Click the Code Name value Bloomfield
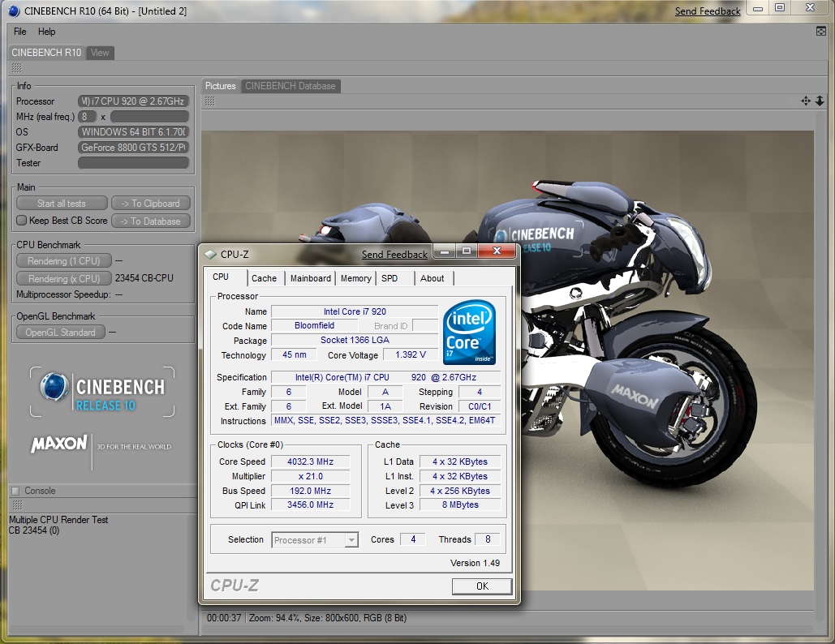 coord(314,325)
